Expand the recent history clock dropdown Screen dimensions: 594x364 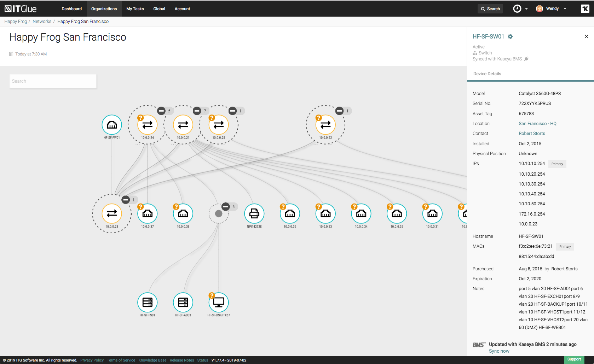(x=520, y=9)
